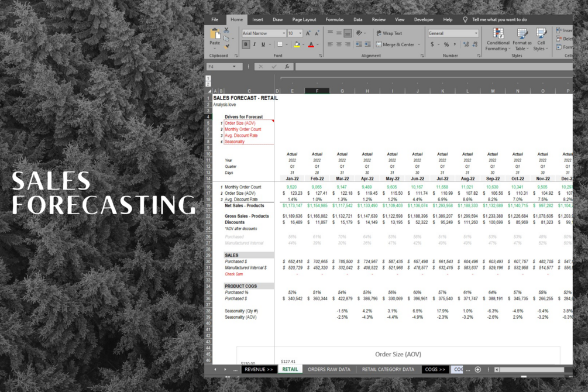Toggle bottom-align for cell content

(x=348, y=33)
